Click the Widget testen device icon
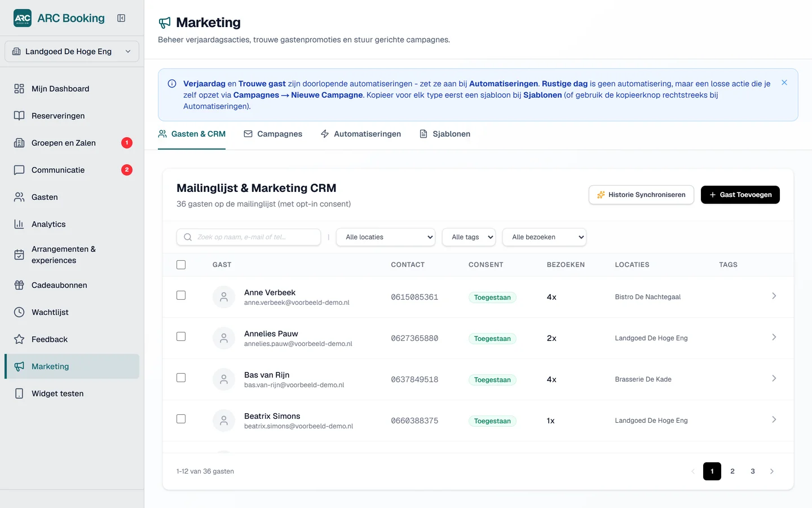The height and width of the screenshot is (508, 812). tap(19, 393)
